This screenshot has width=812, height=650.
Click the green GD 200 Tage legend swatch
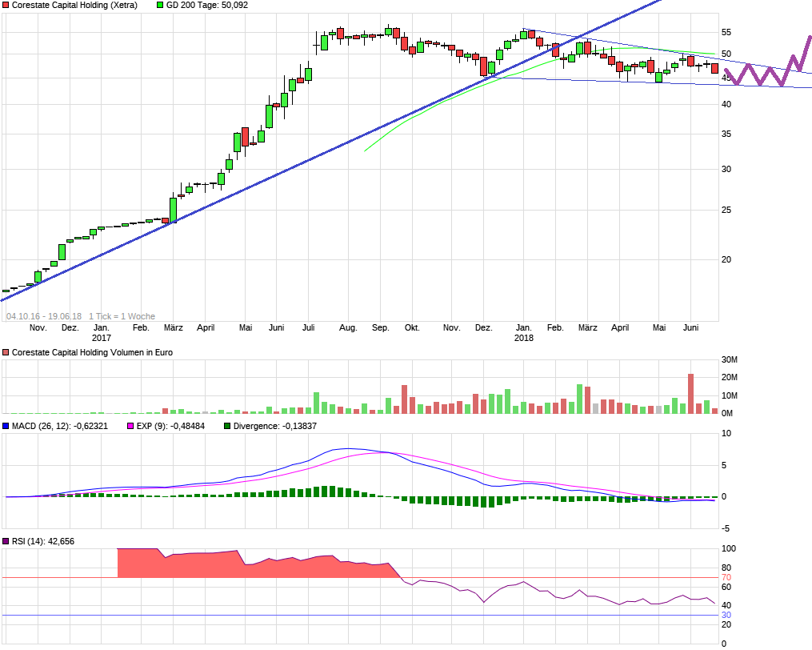click(x=160, y=5)
